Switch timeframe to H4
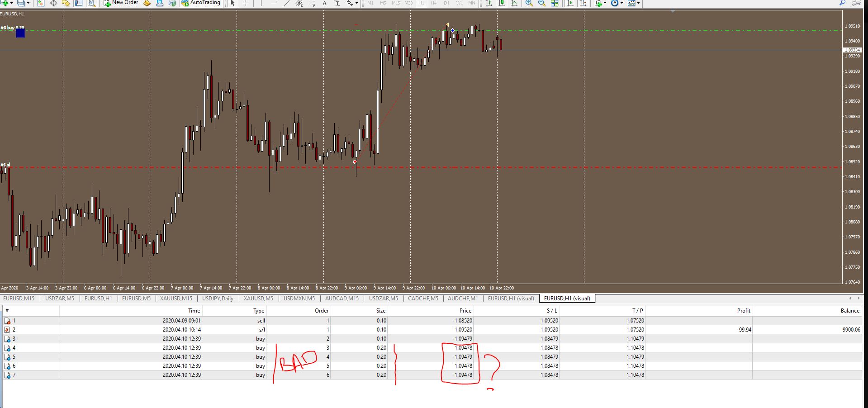 pos(434,3)
